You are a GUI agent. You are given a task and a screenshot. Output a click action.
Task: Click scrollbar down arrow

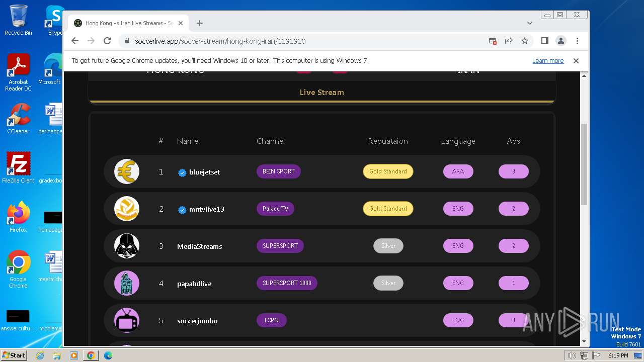point(584,342)
